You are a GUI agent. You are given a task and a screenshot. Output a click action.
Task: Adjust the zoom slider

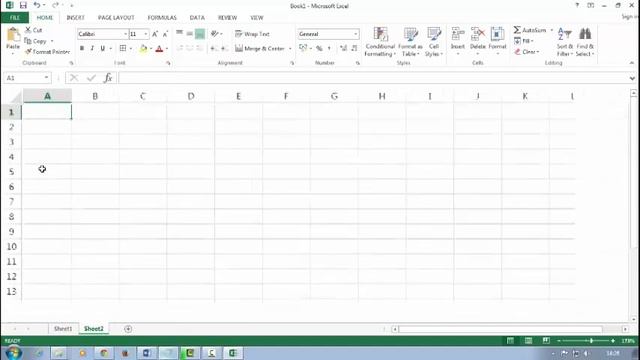tap(591, 340)
